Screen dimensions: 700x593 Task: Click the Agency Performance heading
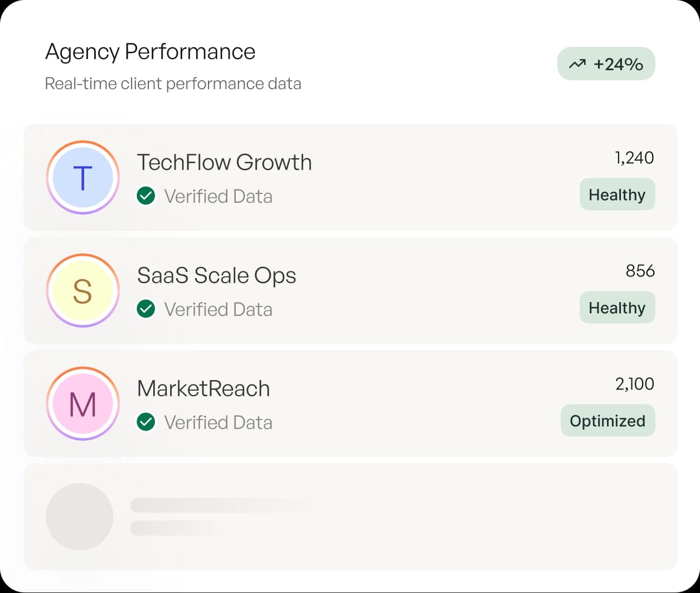150,52
